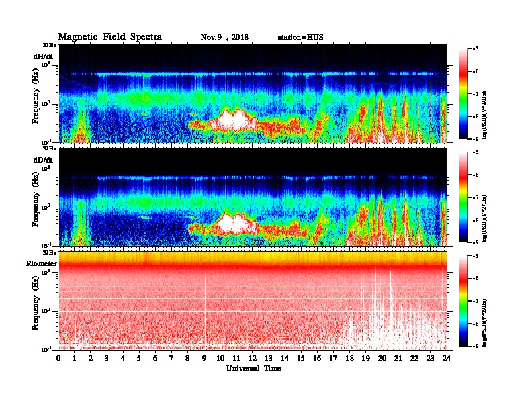The image size is (532, 411).
Task: Click the 'Magnetic Field Spectra' title text
Action: tap(110, 37)
